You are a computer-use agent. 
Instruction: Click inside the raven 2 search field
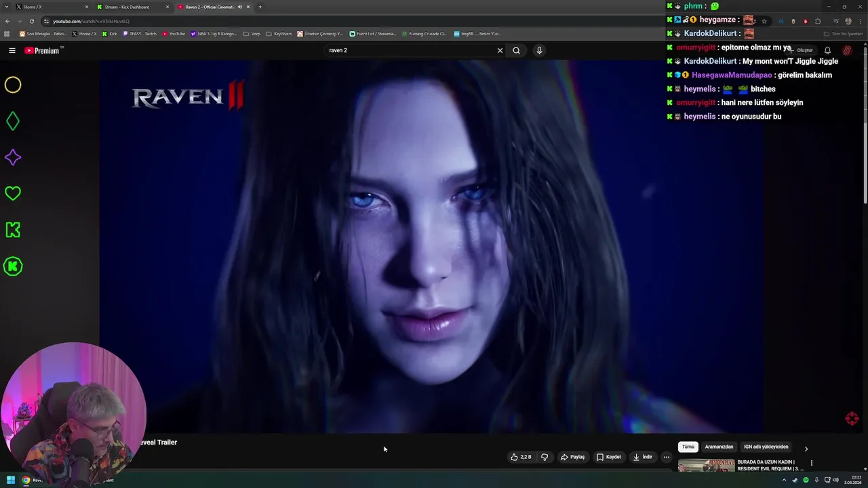[x=410, y=50]
